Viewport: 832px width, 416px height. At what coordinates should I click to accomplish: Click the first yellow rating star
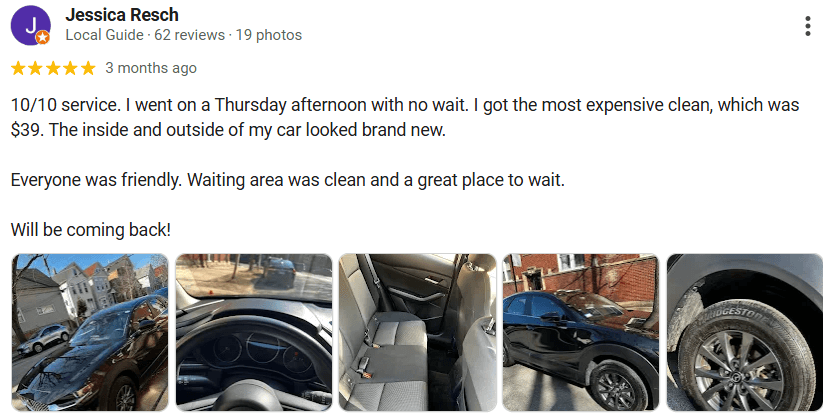[18, 68]
